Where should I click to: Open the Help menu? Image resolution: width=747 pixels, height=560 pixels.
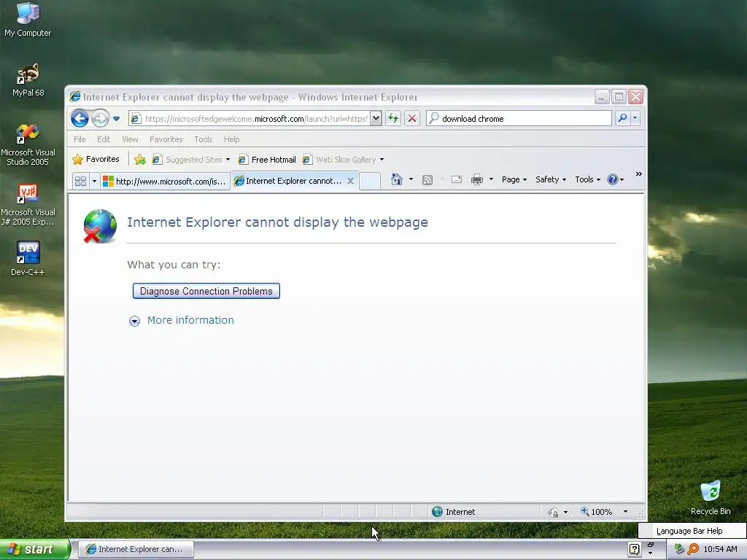coord(231,139)
